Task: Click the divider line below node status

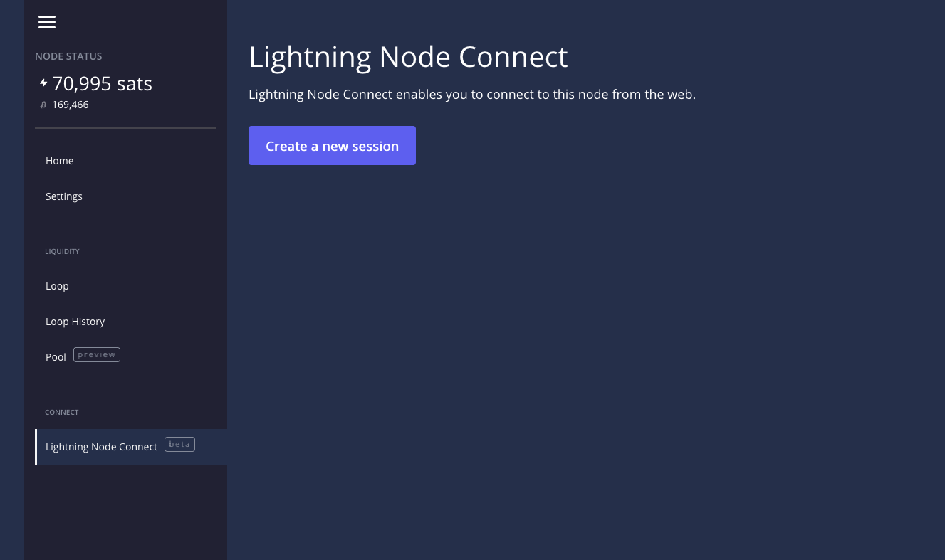Action: click(125, 128)
